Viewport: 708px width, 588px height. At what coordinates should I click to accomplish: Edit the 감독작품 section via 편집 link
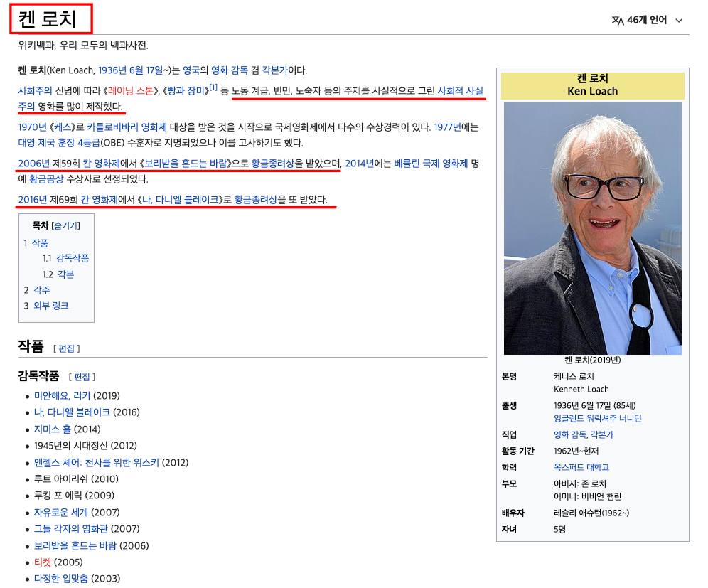[82, 377]
